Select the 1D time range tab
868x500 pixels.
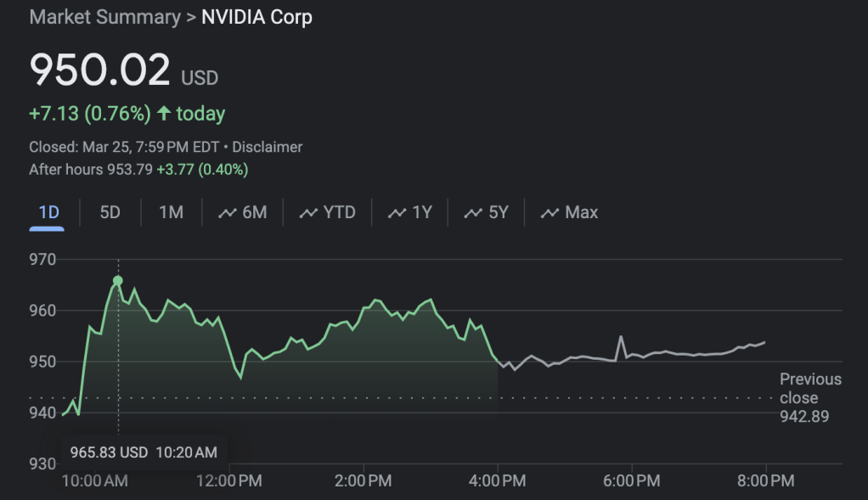pos(49,212)
